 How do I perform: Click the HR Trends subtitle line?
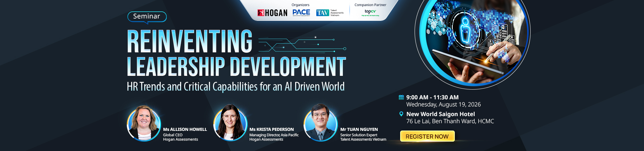point(235,87)
